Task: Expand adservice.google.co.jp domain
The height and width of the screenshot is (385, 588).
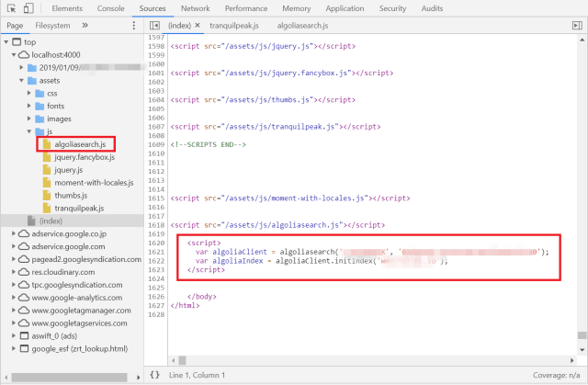Action: click(x=14, y=233)
